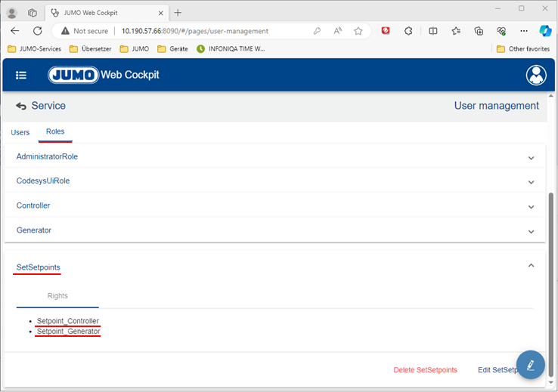
Task: Add page to favorites with the star icon
Action: pyautogui.click(x=358, y=31)
